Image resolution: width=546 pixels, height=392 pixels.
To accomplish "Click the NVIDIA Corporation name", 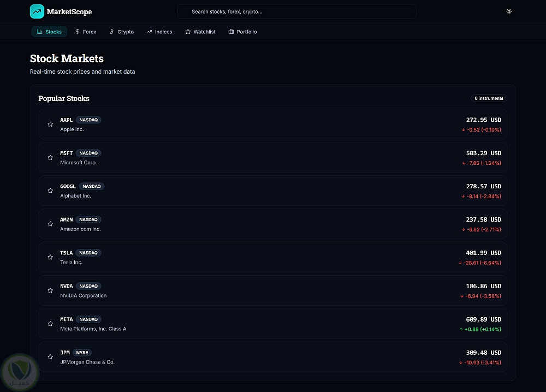I will click(x=83, y=295).
